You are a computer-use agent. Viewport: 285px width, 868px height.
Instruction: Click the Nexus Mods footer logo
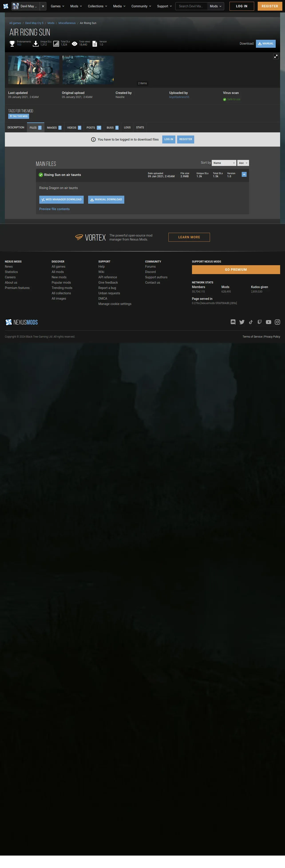[x=21, y=322]
